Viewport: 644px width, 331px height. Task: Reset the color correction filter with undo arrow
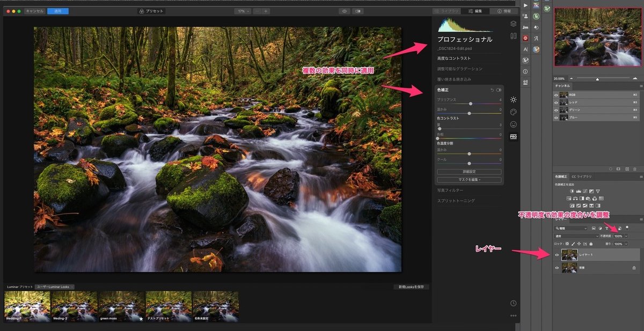[493, 90]
